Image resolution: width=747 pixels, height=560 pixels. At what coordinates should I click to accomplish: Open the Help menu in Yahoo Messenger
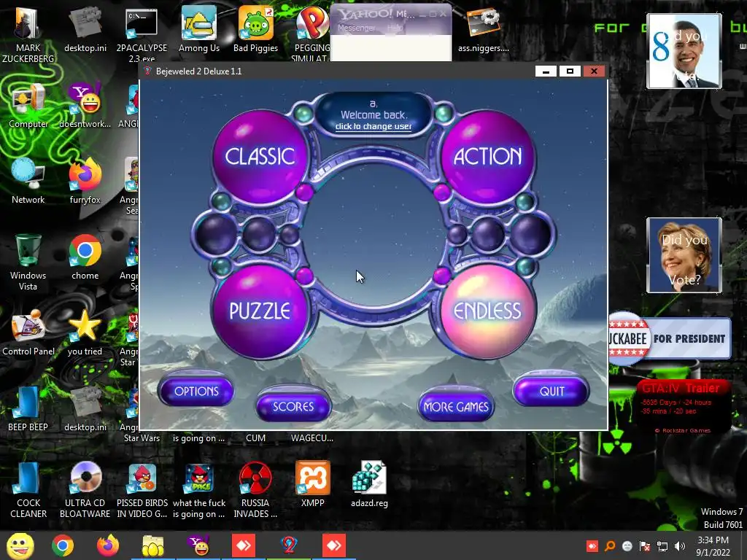[395, 28]
